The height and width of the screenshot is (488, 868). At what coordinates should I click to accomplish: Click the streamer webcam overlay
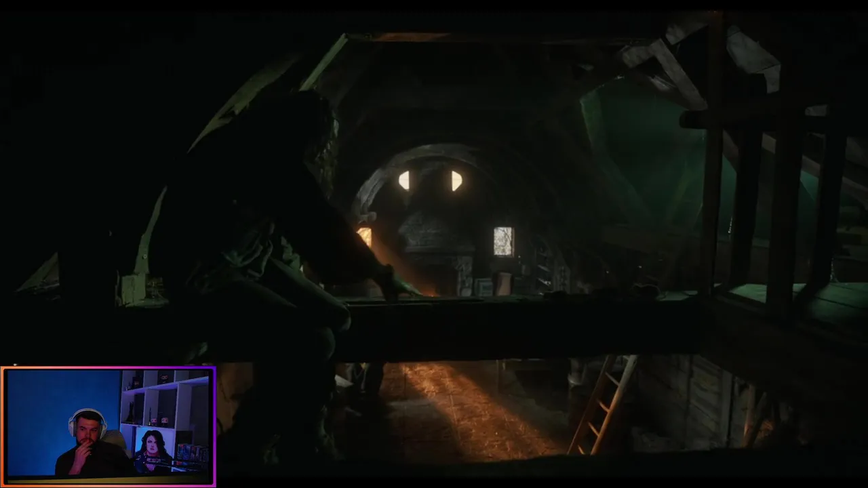[x=108, y=426]
